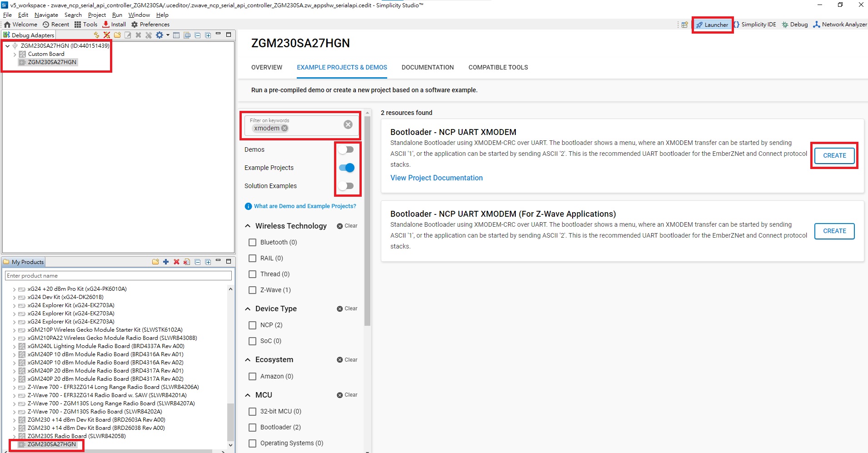868x453 pixels.
Task: Expand xG24 Dev Kit (xG24-DK2601B) entry
Action: coord(14,297)
